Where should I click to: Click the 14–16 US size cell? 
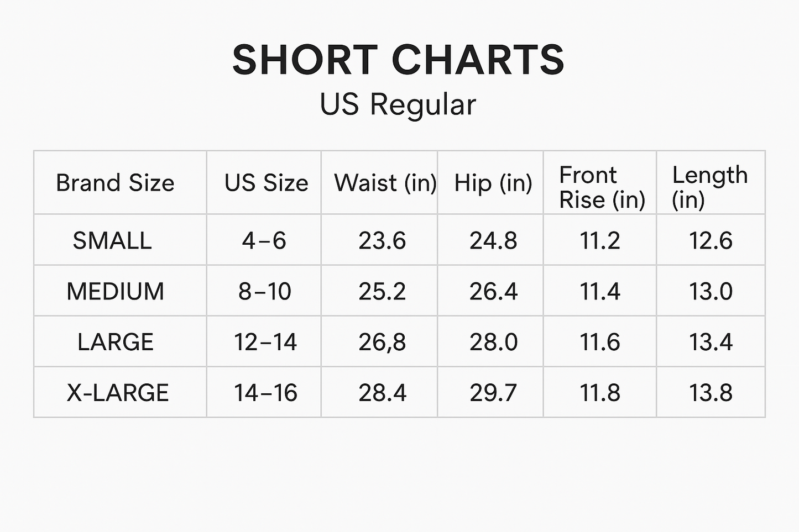[265, 393]
